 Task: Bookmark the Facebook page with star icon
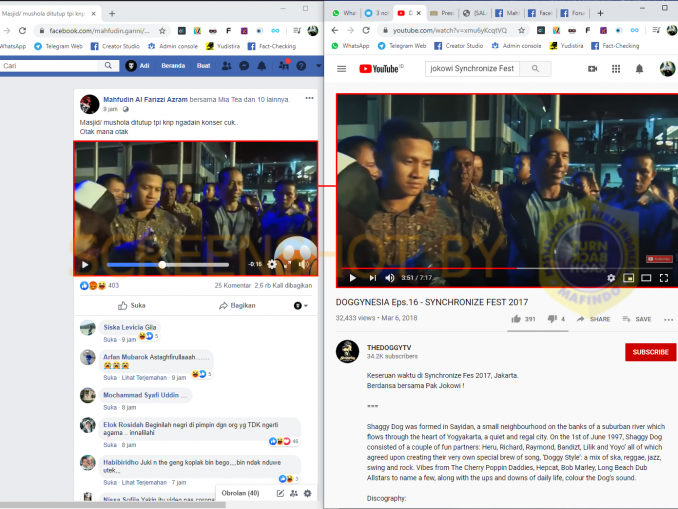(162, 31)
